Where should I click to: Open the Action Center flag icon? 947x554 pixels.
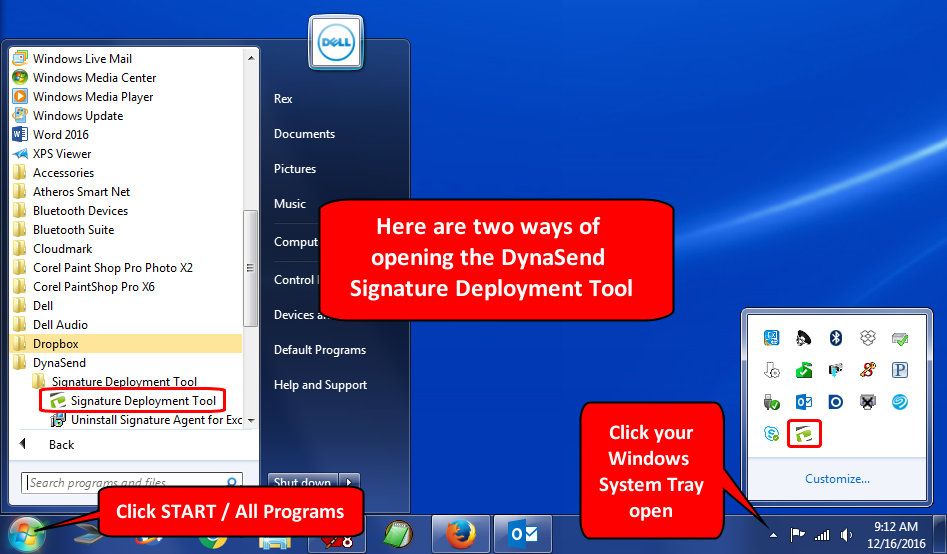tap(797, 535)
